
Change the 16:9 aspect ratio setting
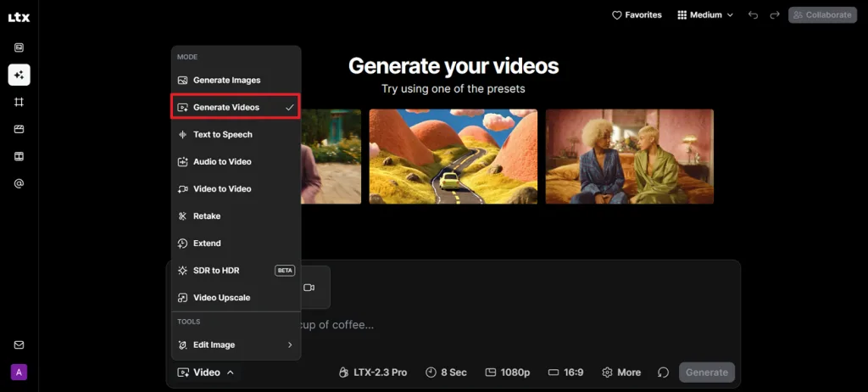565,372
